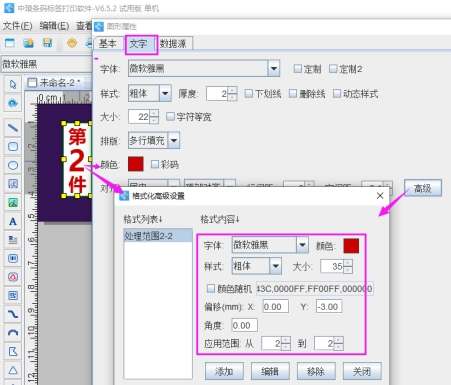
Task: Check the 字符等宽 option
Action: click(x=170, y=117)
